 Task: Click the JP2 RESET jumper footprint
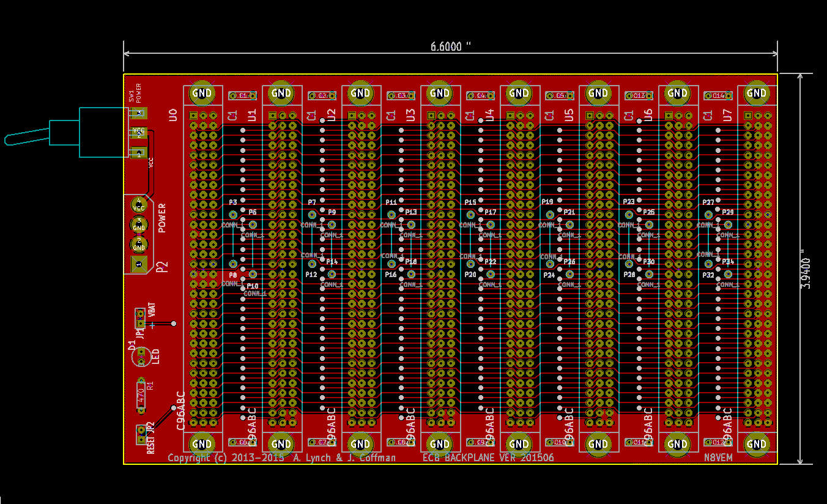141,434
